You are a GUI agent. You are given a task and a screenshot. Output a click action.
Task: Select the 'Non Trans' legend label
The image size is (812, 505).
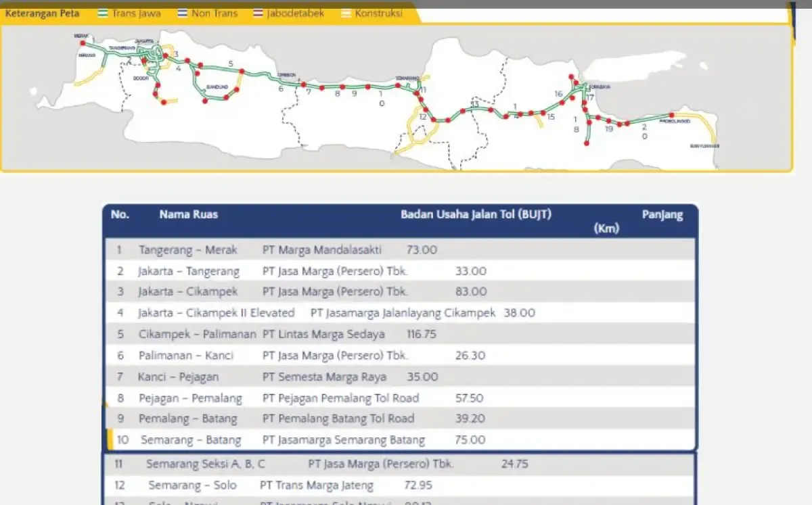tap(215, 13)
